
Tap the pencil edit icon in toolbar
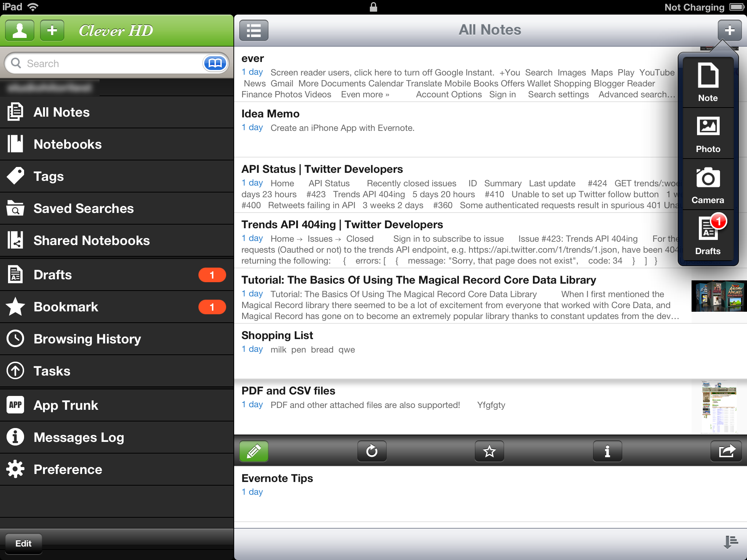254,452
